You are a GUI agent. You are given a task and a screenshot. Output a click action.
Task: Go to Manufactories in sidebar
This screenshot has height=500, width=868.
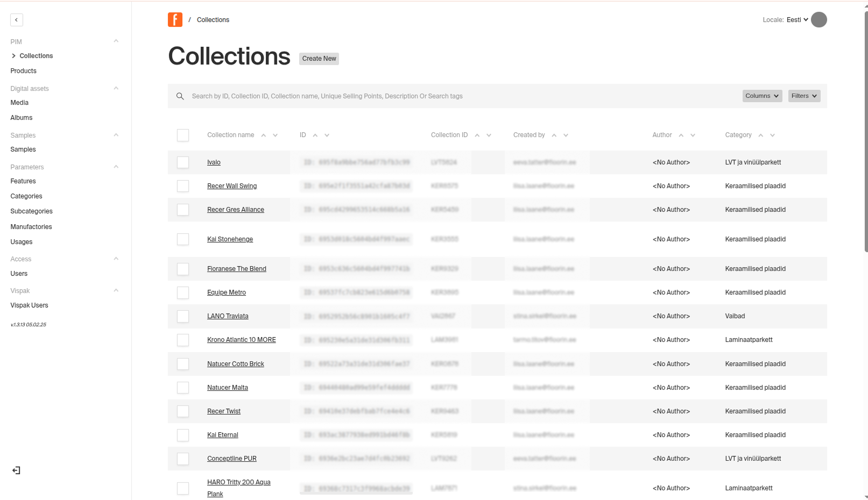31,227
